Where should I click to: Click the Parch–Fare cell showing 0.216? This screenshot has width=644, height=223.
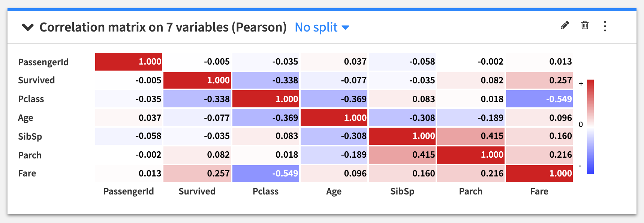click(539, 155)
